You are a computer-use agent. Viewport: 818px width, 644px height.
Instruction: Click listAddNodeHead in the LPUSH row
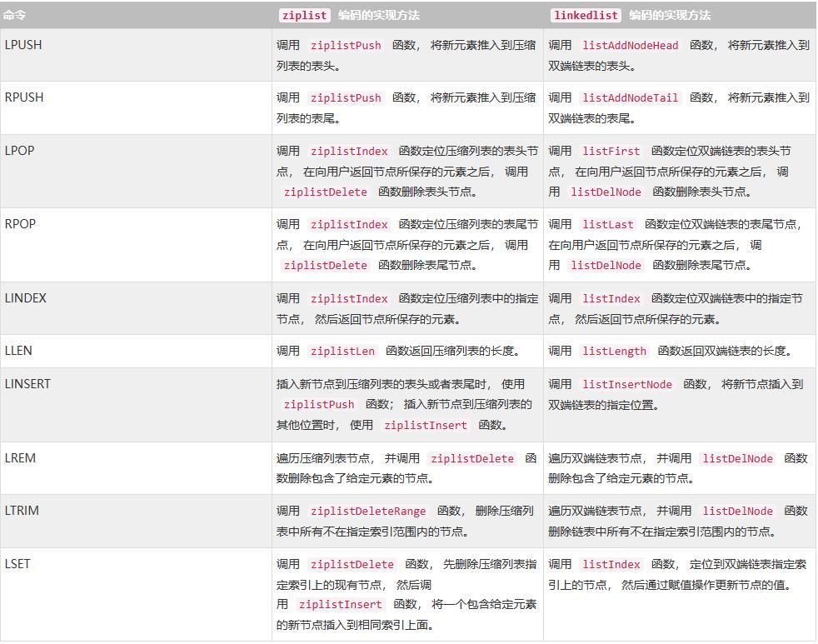point(631,45)
